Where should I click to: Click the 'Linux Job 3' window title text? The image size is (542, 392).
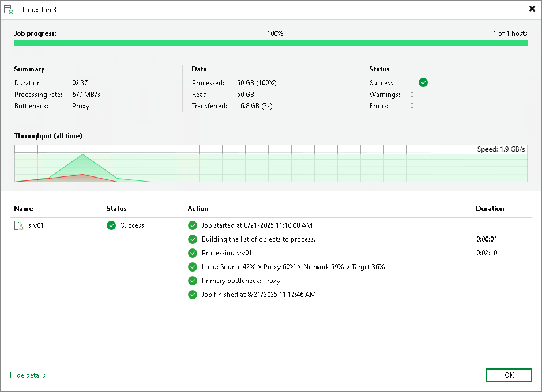(39, 10)
